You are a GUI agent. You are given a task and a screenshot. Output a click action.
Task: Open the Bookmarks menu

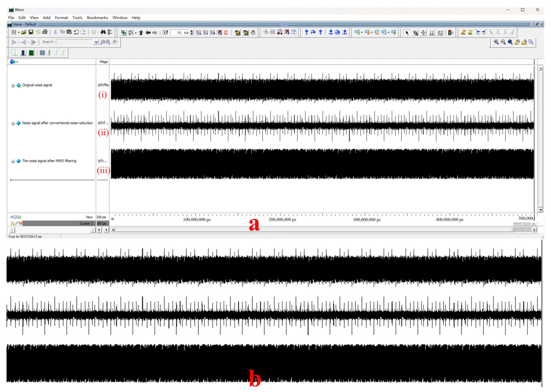click(x=97, y=18)
